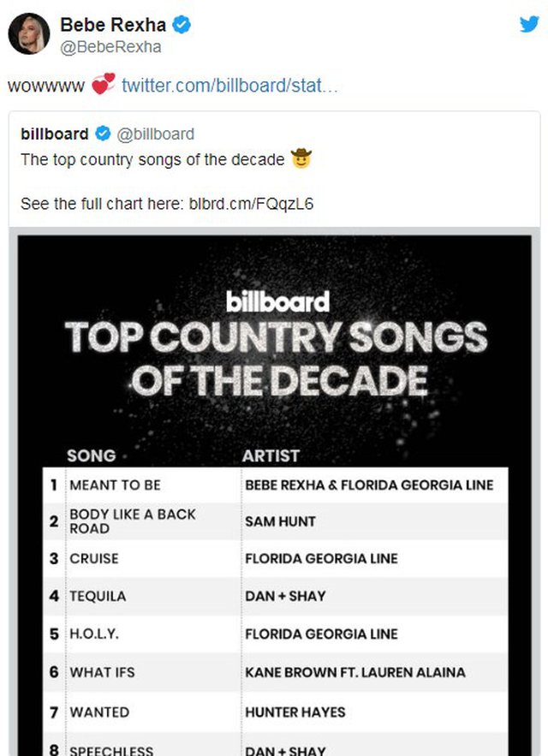Click the HUNTER HAYES artist entry
Image resolution: width=548 pixels, height=756 pixels.
click(x=295, y=712)
